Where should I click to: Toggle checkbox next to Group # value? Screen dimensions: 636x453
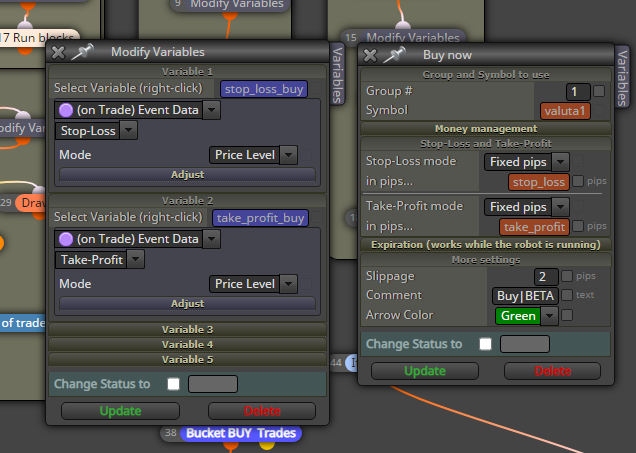pyautogui.click(x=599, y=91)
